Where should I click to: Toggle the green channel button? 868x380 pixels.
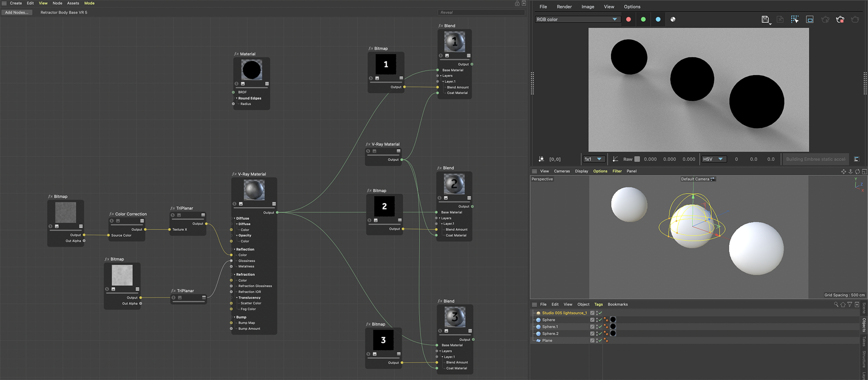[x=643, y=19]
